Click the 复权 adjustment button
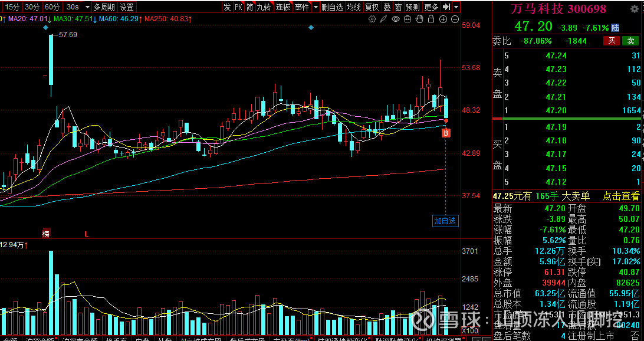This screenshot has height=341, width=644. tap(372, 7)
